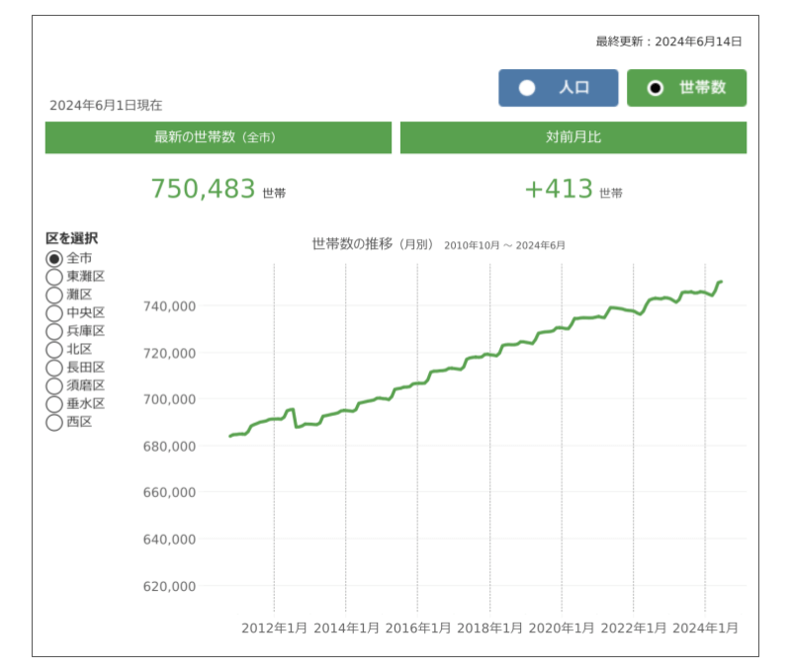This screenshot has width=791, height=672.
Task: Select 東灘区 ward radio button
Action: (x=54, y=277)
